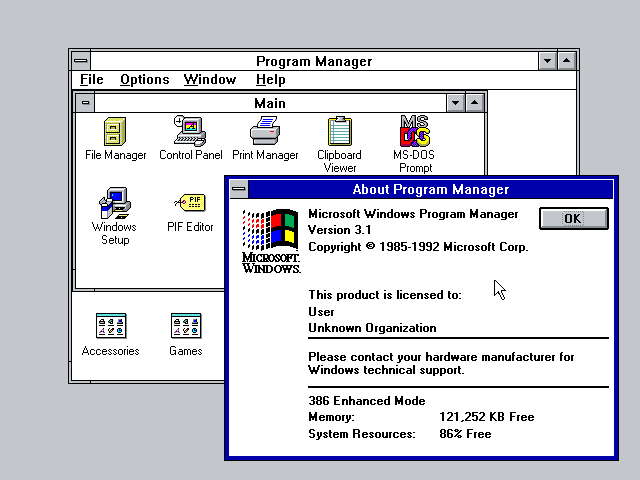
Task: Click the "386 Enhanced Mode" text
Action: (x=367, y=401)
